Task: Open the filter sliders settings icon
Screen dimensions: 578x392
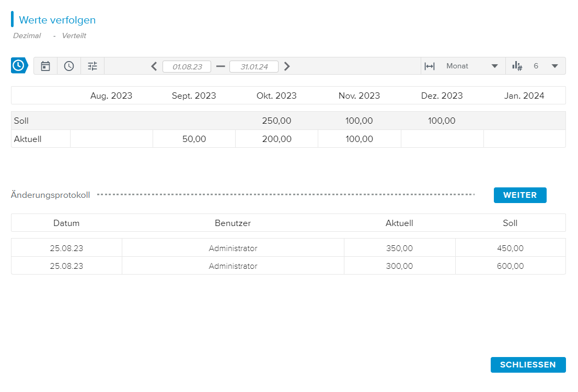Action: (93, 66)
